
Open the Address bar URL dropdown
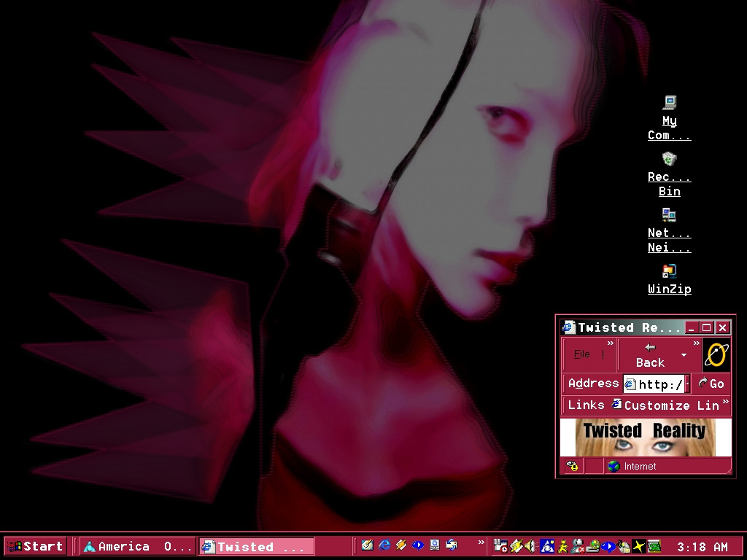pos(687,384)
